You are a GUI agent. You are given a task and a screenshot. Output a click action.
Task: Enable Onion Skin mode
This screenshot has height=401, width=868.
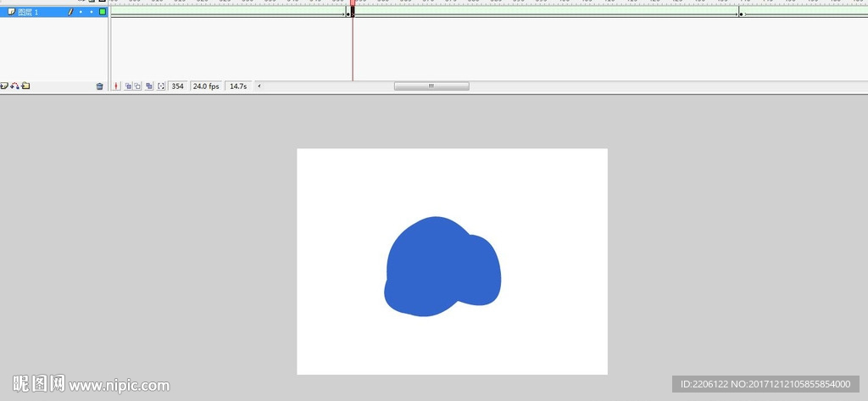128,86
